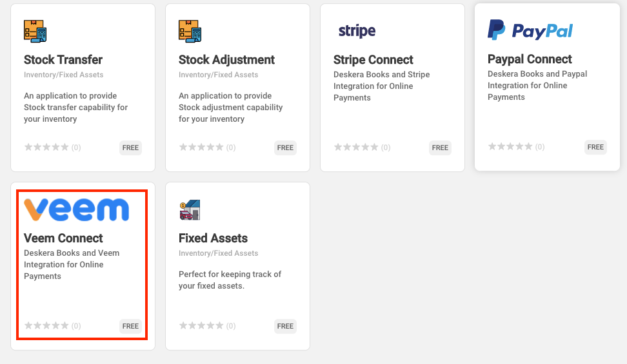Open Paypal Connect app title

coord(530,59)
